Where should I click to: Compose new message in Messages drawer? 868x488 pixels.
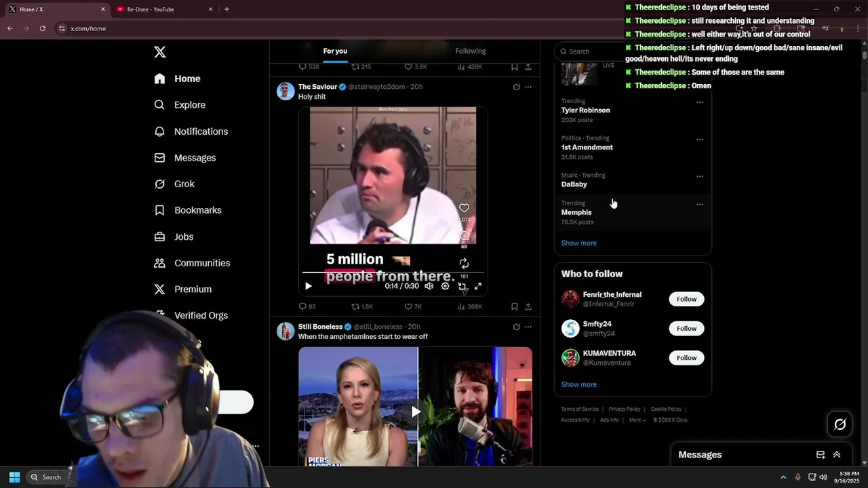point(821,455)
